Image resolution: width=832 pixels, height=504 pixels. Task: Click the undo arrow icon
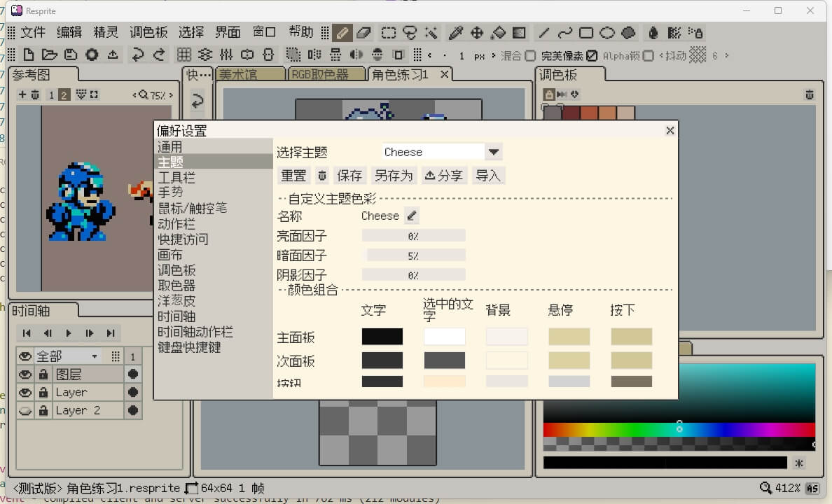tap(138, 55)
